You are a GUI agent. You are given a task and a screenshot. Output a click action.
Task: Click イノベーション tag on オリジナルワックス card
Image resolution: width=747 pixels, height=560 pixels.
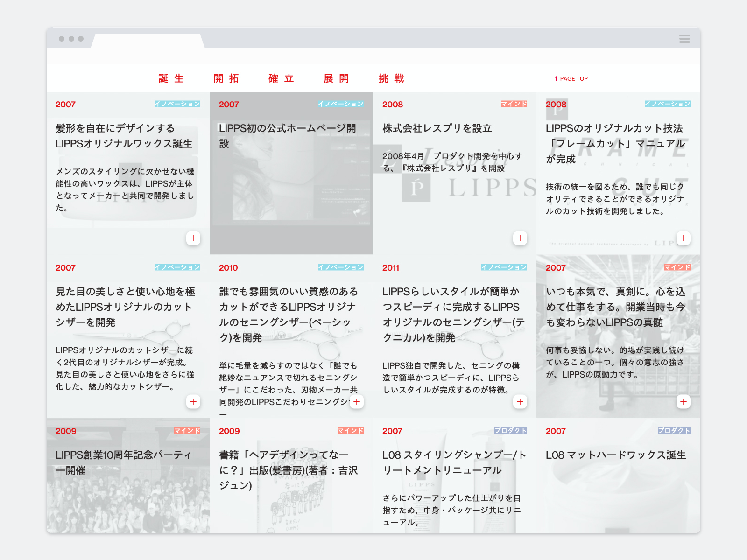(177, 104)
